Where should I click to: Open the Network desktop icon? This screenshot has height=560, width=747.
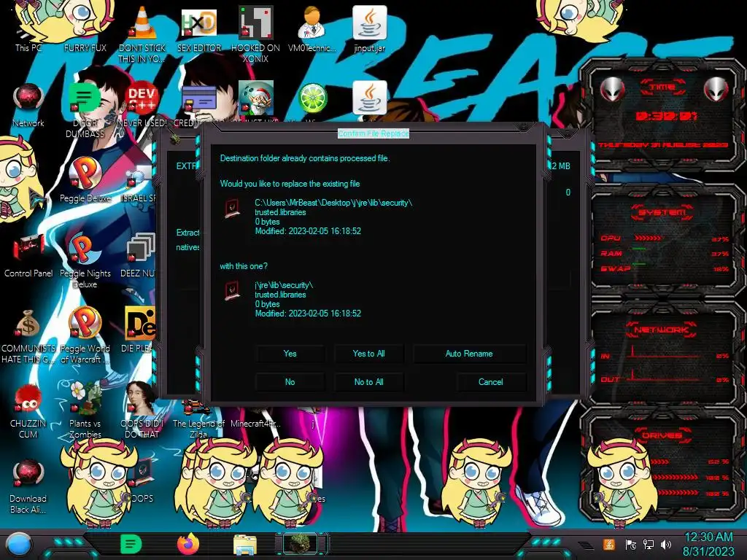click(28, 98)
